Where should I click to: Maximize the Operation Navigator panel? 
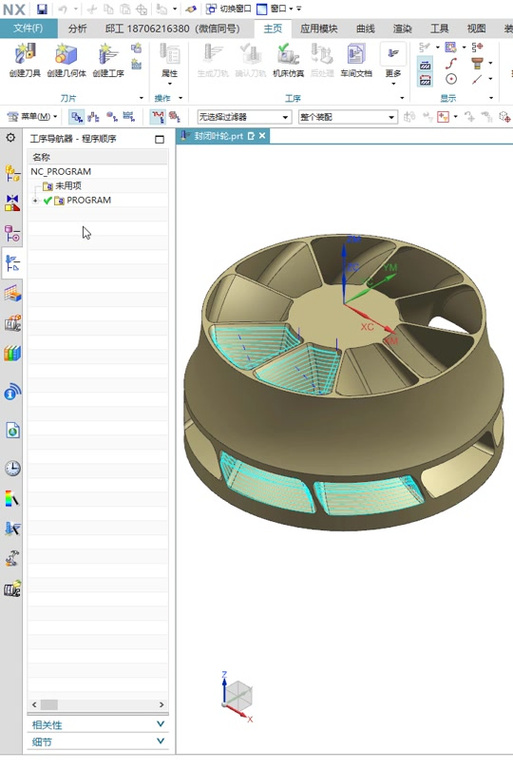coord(160,139)
